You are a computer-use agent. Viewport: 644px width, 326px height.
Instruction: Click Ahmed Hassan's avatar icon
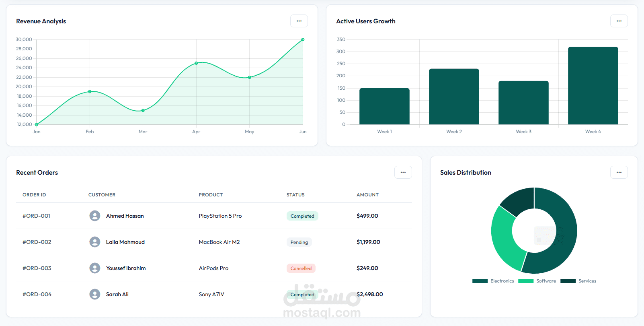pyautogui.click(x=95, y=216)
